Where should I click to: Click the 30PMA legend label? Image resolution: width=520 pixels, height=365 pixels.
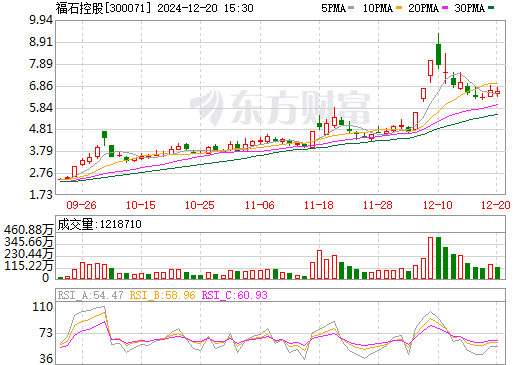469,8
